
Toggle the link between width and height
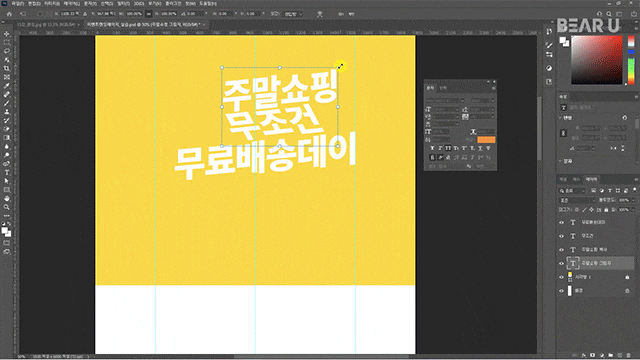[149, 14]
